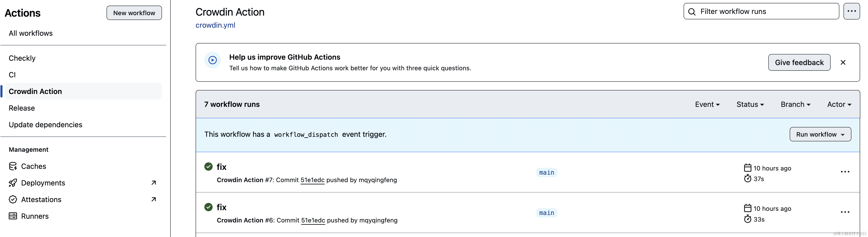Open the crowdin.yml file link
Screen dimensions: 868x237
215,25
